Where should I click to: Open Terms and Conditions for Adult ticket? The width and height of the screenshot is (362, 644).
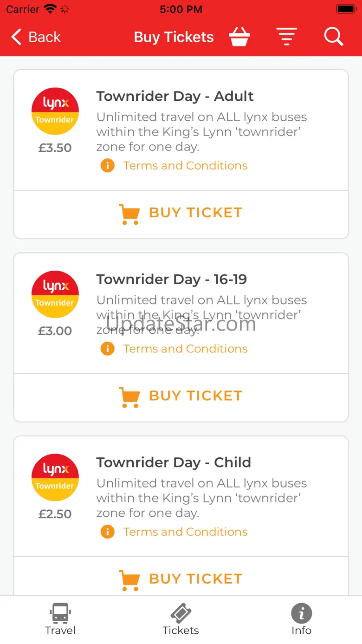[185, 165]
